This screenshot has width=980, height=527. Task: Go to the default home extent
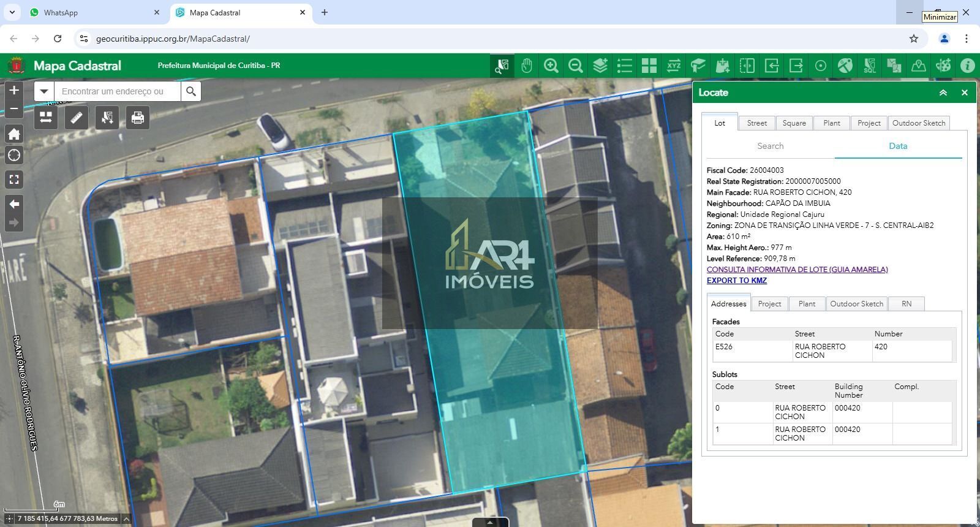(14, 134)
